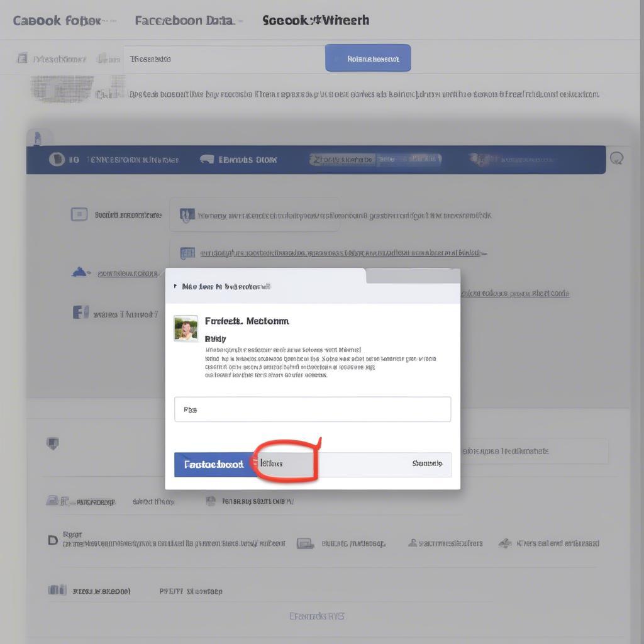Open 'Ebmnds Stom' in the blue bar
Screen dimensions: 644x644
point(248,160)
